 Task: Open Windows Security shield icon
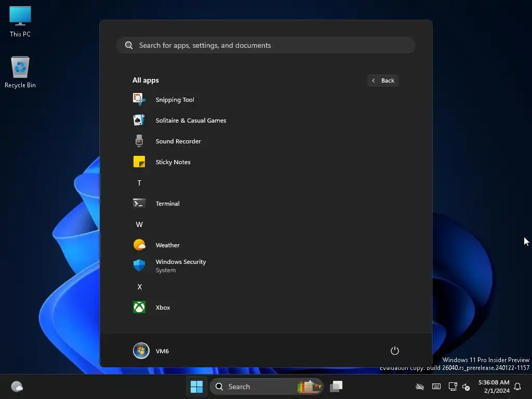139,265
